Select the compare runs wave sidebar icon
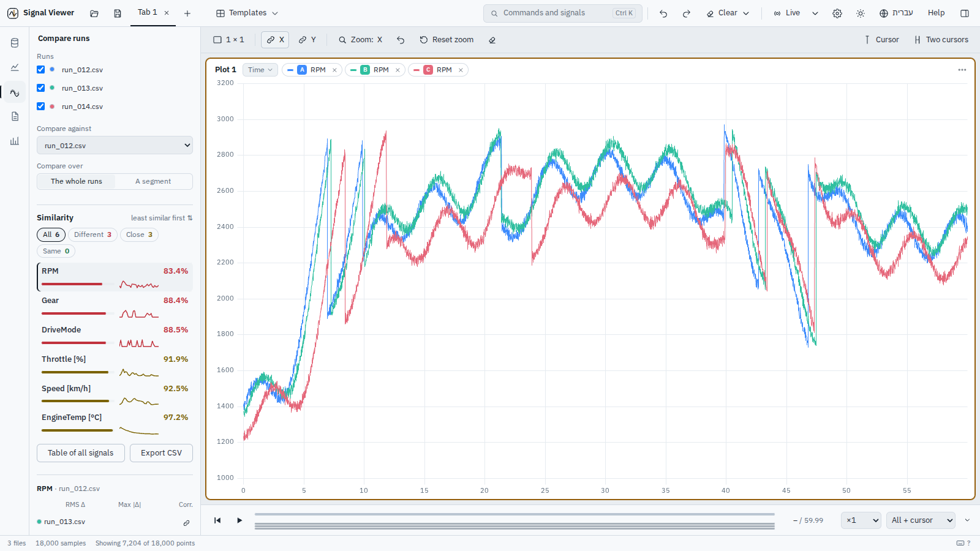Image resolution: width=980 pixels, height=551 pixels. pos(15,93)
